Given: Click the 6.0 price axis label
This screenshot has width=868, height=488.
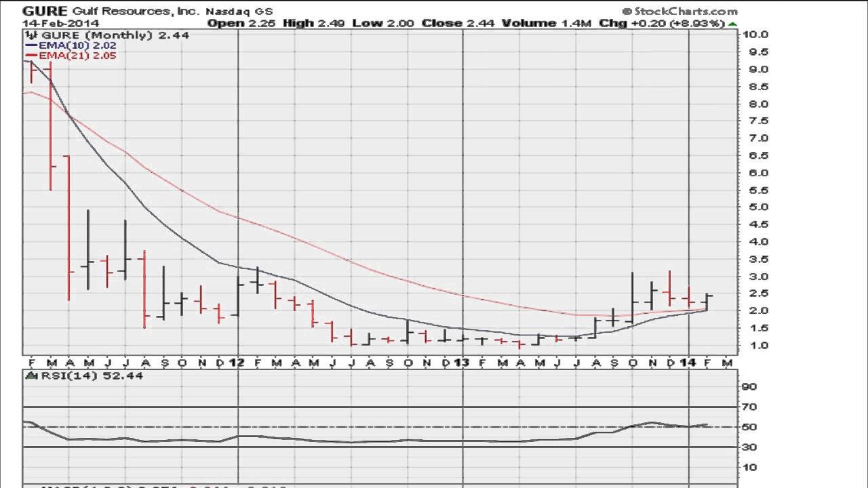Looking at the screenshot, I should 759,172.
